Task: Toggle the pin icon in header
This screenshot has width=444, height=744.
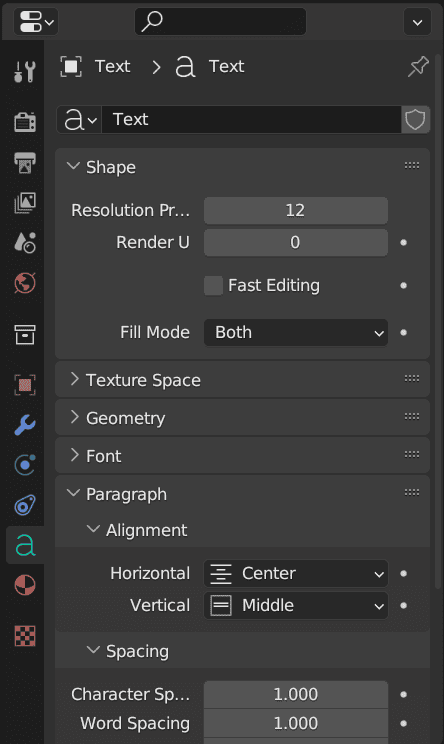Action: (418, 66)
